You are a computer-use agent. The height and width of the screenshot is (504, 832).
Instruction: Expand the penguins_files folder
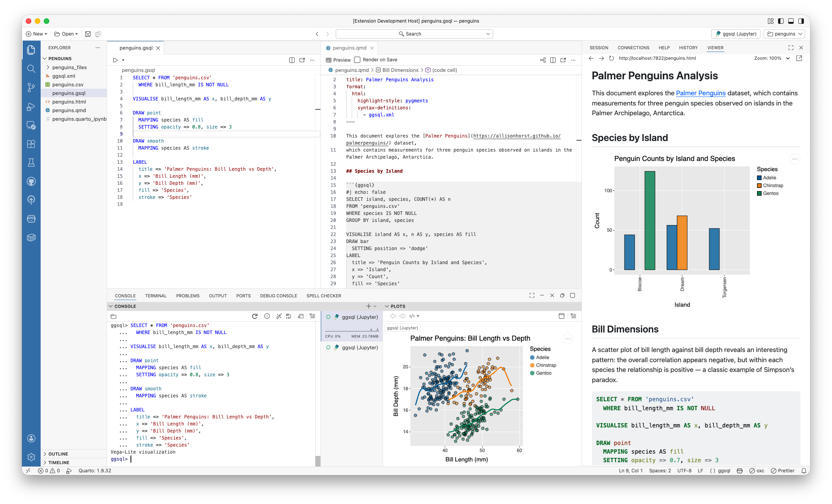[69, 67]
